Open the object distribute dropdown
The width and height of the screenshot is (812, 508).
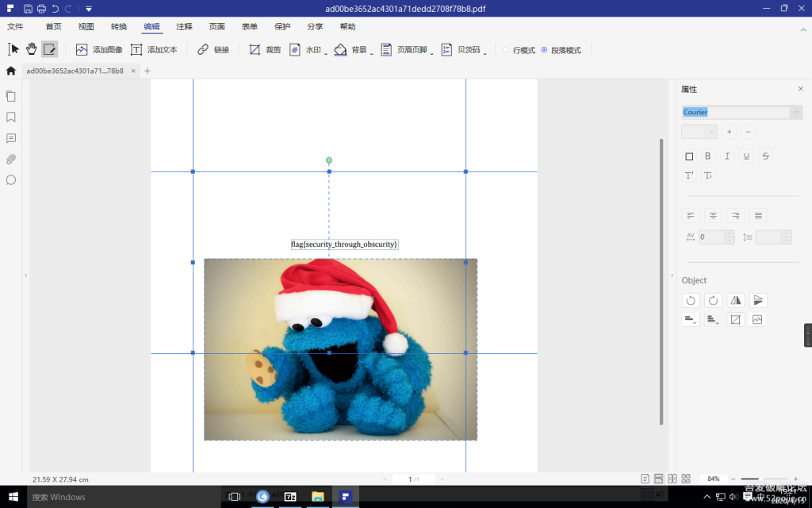tap(713, 320)
